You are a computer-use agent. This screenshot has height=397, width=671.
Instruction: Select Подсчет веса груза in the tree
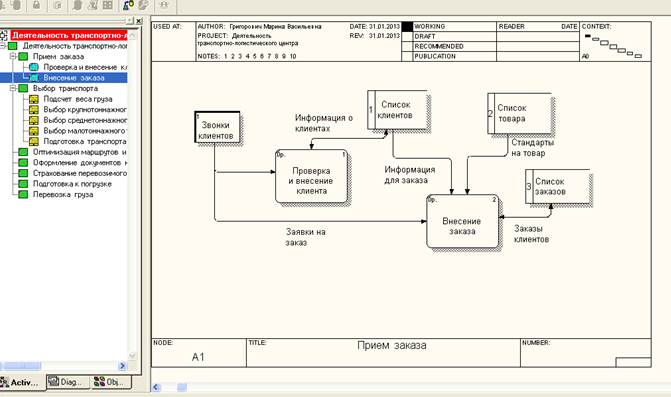77,99
